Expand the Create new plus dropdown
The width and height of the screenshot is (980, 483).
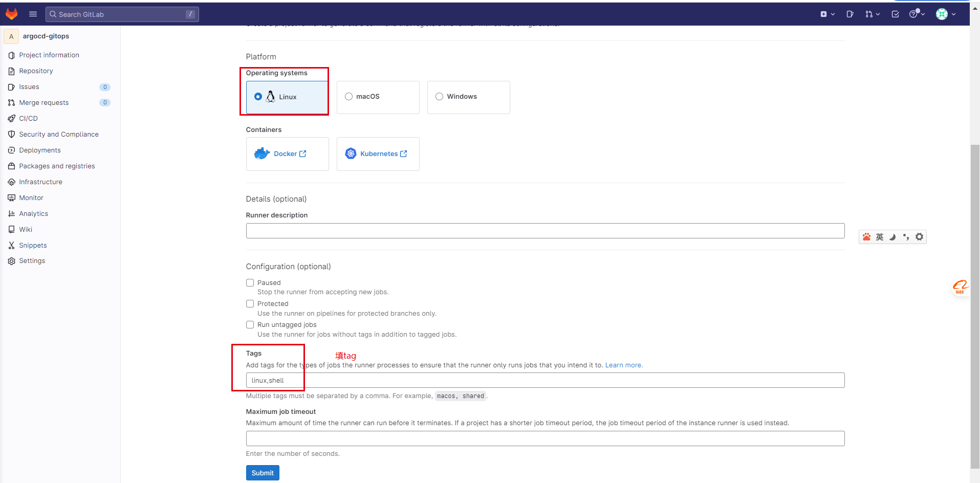[x=827, y=14]
